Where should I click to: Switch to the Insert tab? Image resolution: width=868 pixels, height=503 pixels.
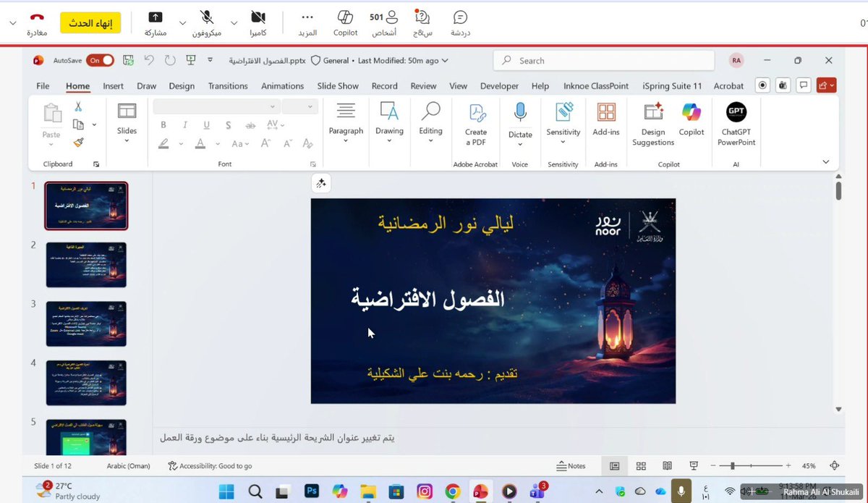[113, 85]
